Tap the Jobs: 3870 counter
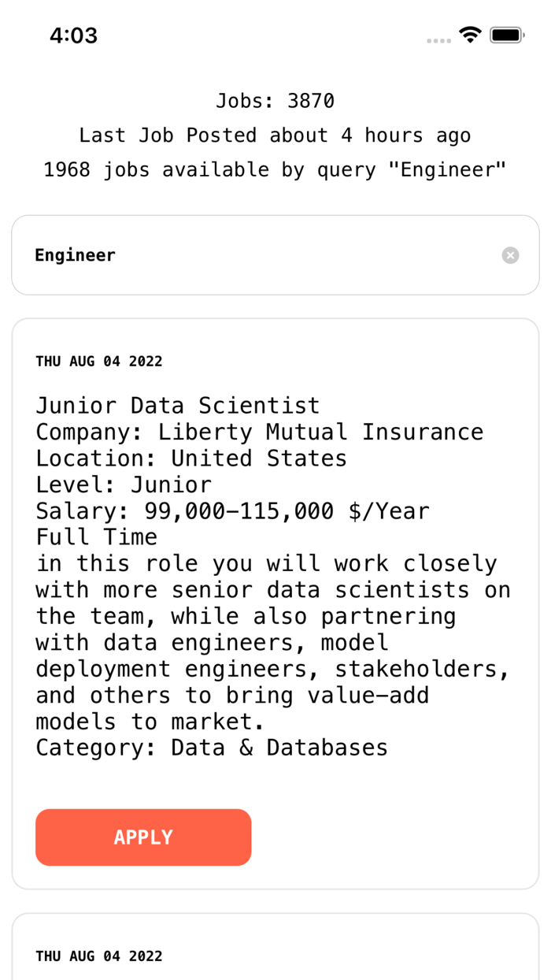This screenshot has width=551, height=980. pyautogui.click(x=275, y=101)
